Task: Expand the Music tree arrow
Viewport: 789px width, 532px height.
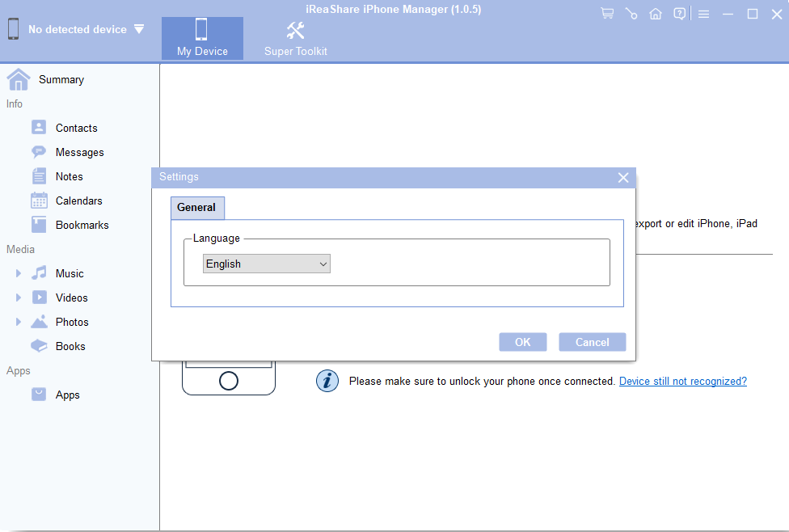Action: 18,273
